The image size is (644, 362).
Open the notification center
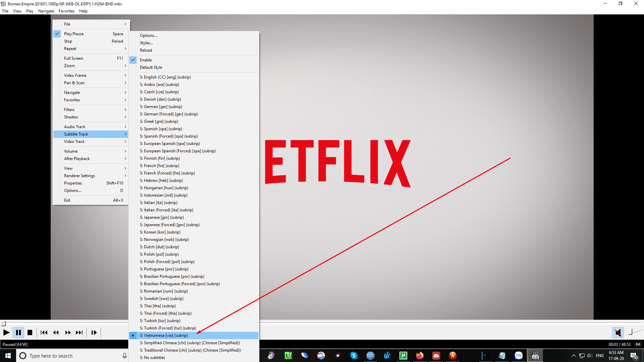pyautogui.click(x=634, y=356)
